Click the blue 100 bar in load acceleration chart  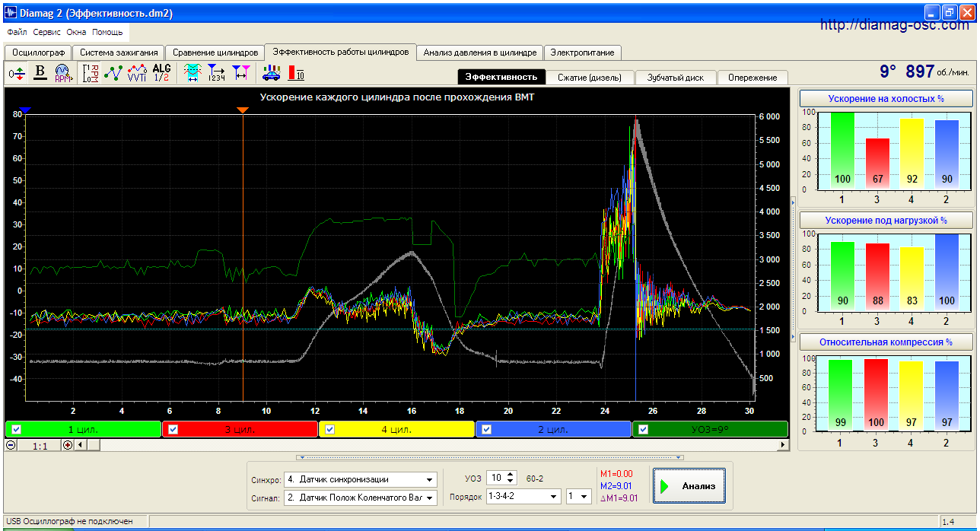pos(947,272)
